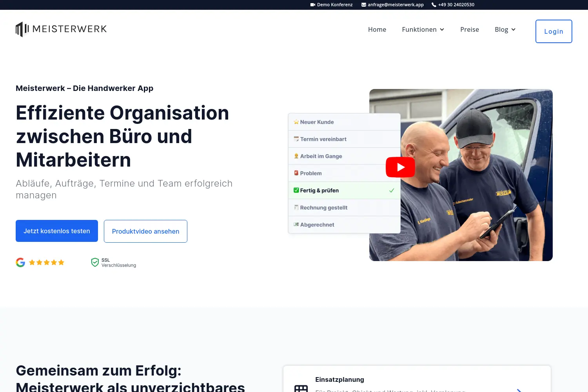Click the SSL Verschlüsselung text
588x392 pixels.
point(119,263)
